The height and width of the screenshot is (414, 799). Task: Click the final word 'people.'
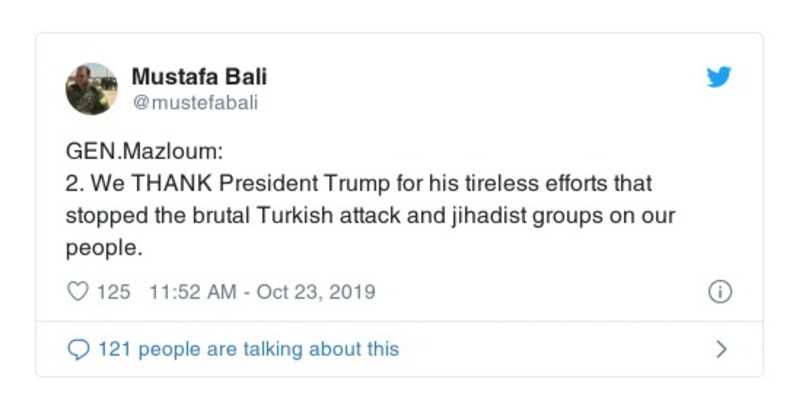pyautogui.click(x=98, y=245)
